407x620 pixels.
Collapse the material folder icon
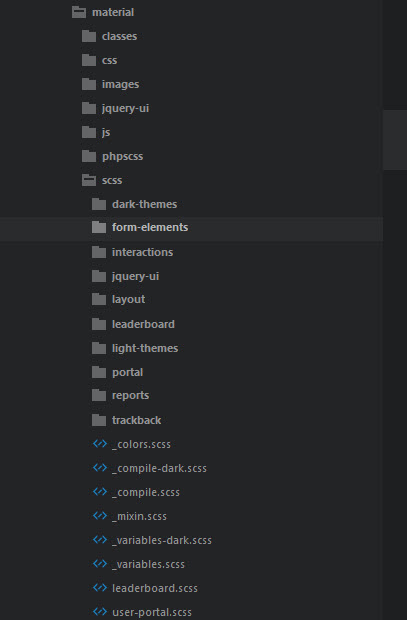79,12
